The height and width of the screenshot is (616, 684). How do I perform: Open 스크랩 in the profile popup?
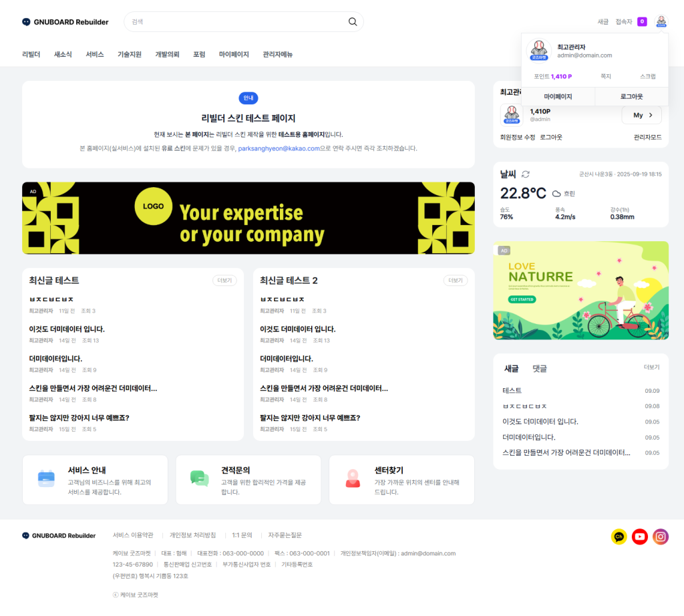pos(648,76)
